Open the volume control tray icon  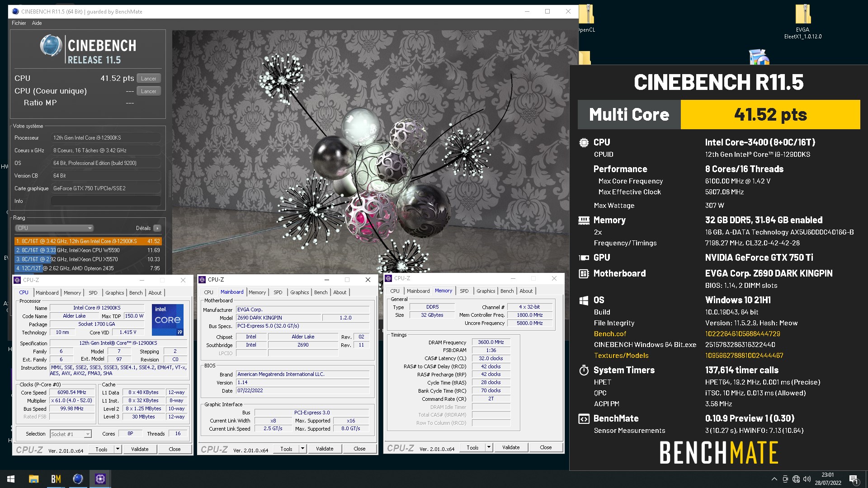click(x=807, y=479)
